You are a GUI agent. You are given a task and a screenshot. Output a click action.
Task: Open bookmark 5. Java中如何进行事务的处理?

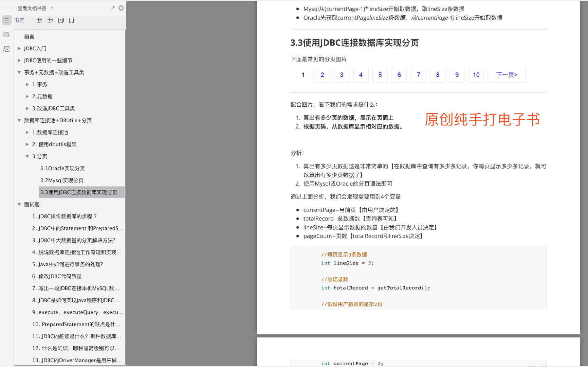(x=68, y=264)
